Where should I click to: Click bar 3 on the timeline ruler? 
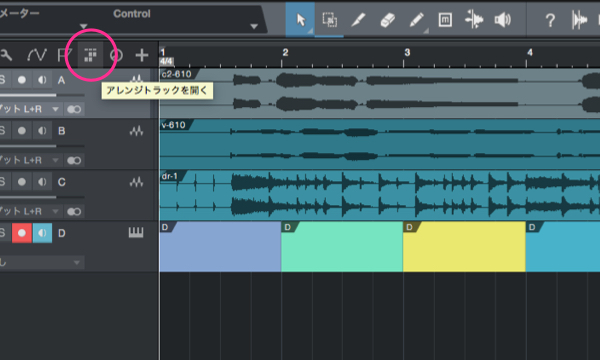coord(407,53)
